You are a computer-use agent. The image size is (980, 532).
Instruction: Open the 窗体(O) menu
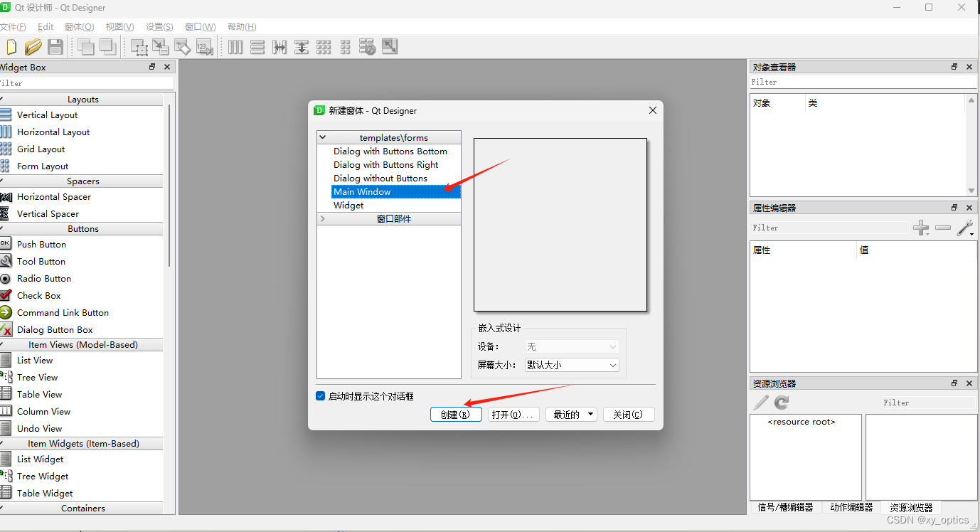79,26
